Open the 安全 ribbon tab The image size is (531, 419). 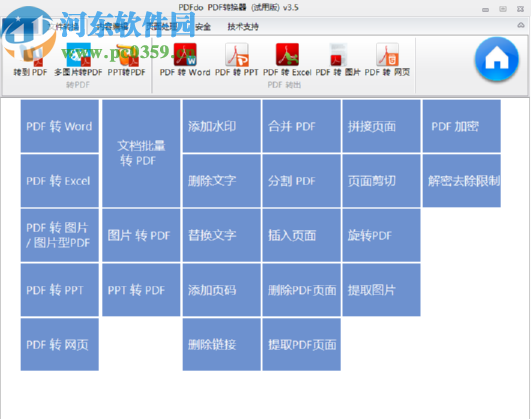203,26
